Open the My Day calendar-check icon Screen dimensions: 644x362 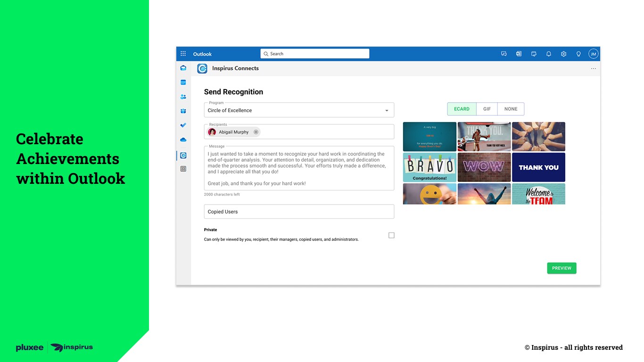click(534, 54)
